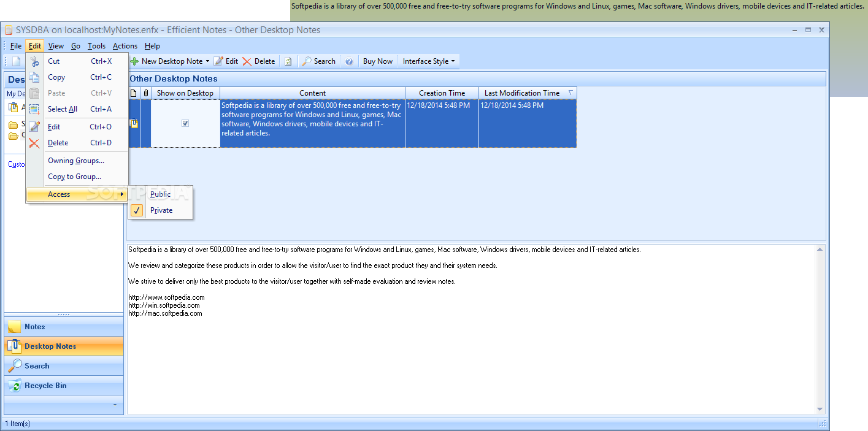Click http://win.softpedia.com in preview
This screenshot has width=868, height=431.
pos(164,305)
